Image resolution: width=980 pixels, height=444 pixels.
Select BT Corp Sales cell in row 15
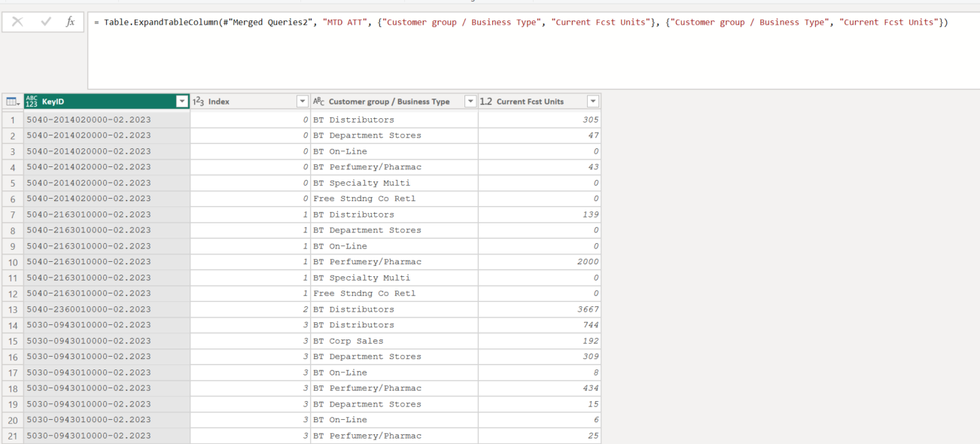pyautogui.click(x=394, y=341)
